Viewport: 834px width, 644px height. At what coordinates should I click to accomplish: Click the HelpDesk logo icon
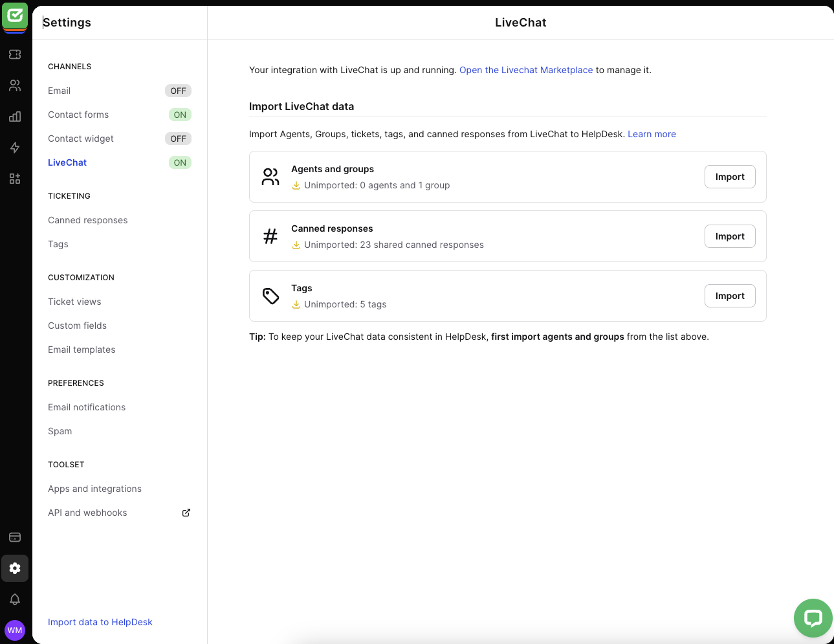click(15, 17)
